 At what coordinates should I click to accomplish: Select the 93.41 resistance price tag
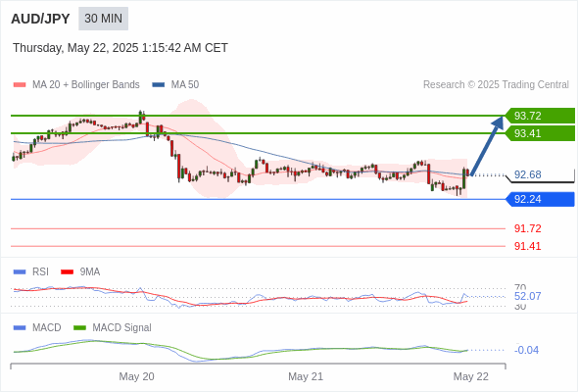coord(540,133)
